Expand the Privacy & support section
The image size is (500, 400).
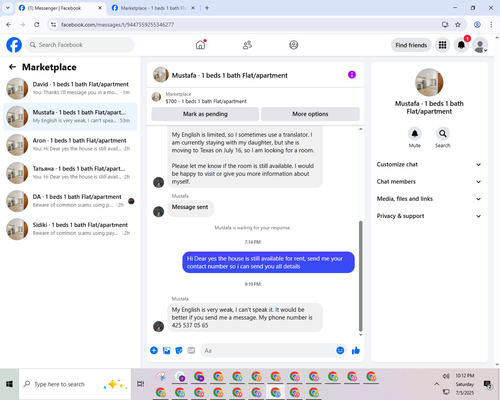coord(429,216)
